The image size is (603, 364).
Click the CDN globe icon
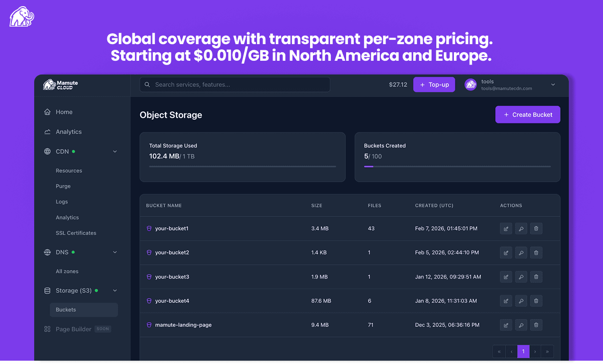click(47, 151)
